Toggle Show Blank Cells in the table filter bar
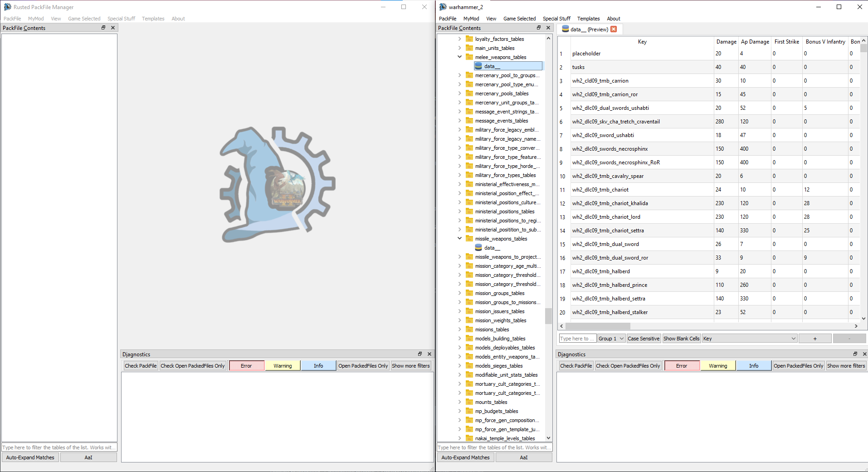Image resolution: width=868 pixels, height=472 pixels. coord(682,339)
